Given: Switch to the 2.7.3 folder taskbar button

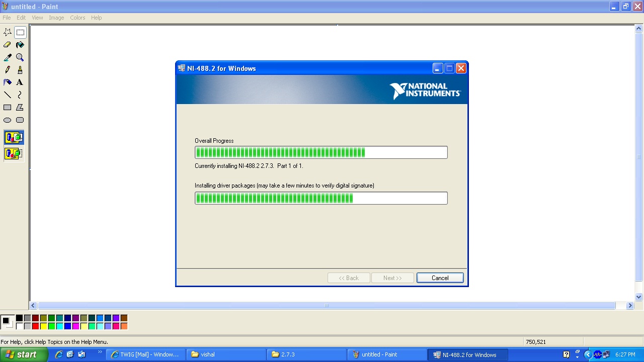Looking at the screenshot, I should 307,354.
